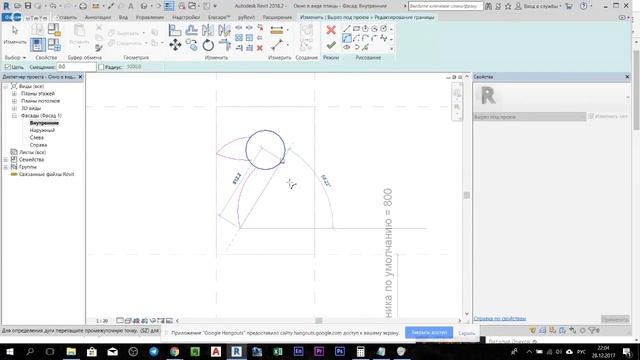640x360 pixels.
Task: Click the 'Справка по свойствам' help link
Action: (500, 318)
